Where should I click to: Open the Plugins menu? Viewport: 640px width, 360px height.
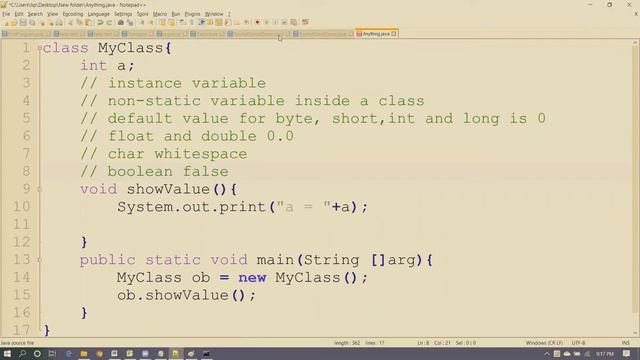(192, 14)
